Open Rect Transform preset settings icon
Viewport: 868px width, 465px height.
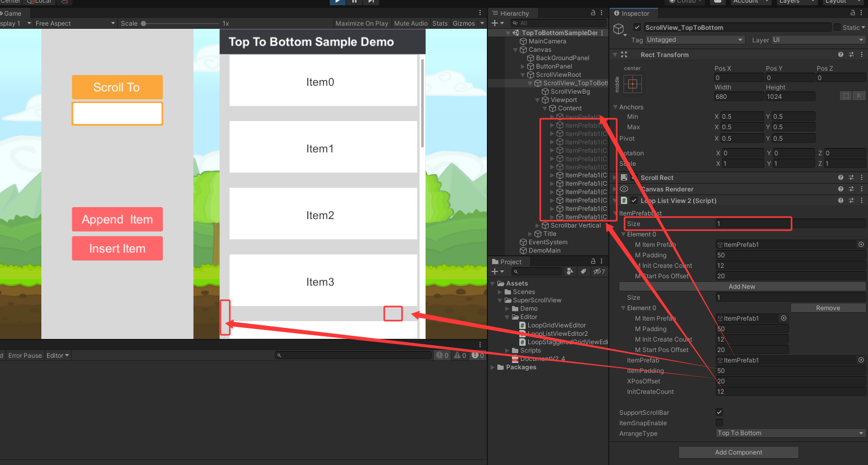[x=851, y=54]
